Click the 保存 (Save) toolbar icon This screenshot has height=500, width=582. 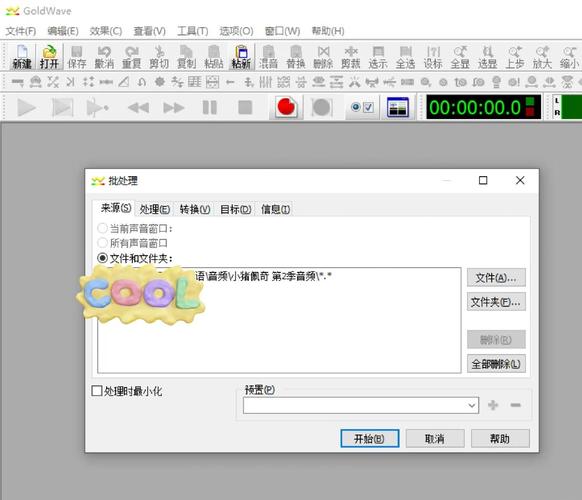[77, 56]
